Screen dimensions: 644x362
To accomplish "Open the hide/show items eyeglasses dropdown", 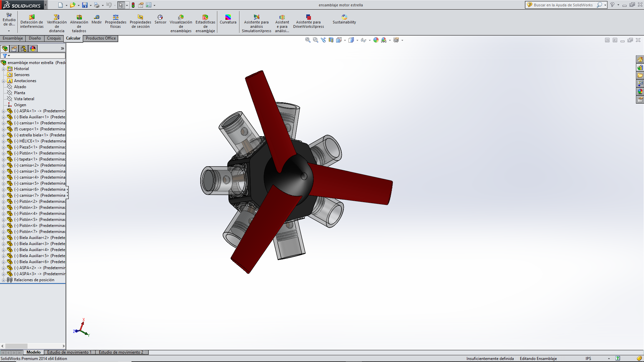I will [370, 40].
